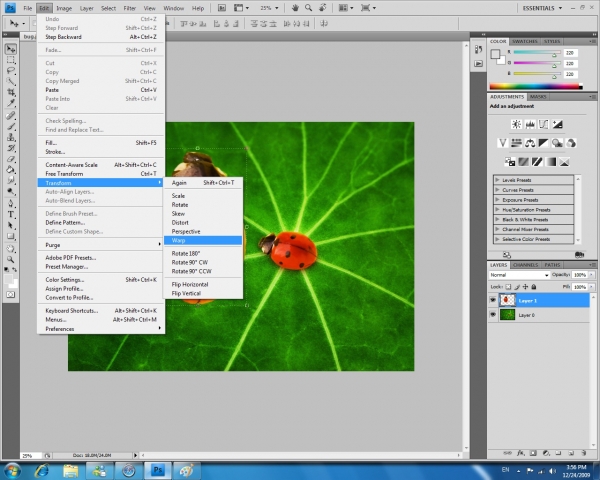Image resolution: width=600 pixels, height=480 pixels.
Task: Add an Exposure adjustment
Action: (558, 124)
